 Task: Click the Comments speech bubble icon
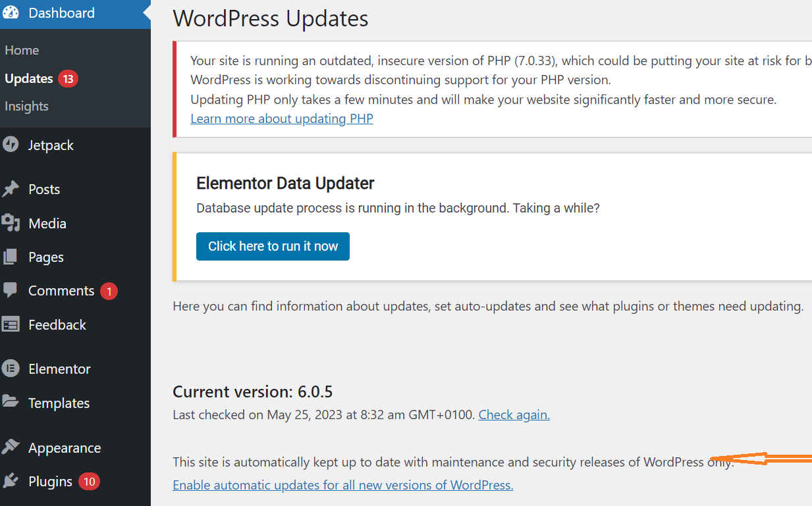pos(11,291)
